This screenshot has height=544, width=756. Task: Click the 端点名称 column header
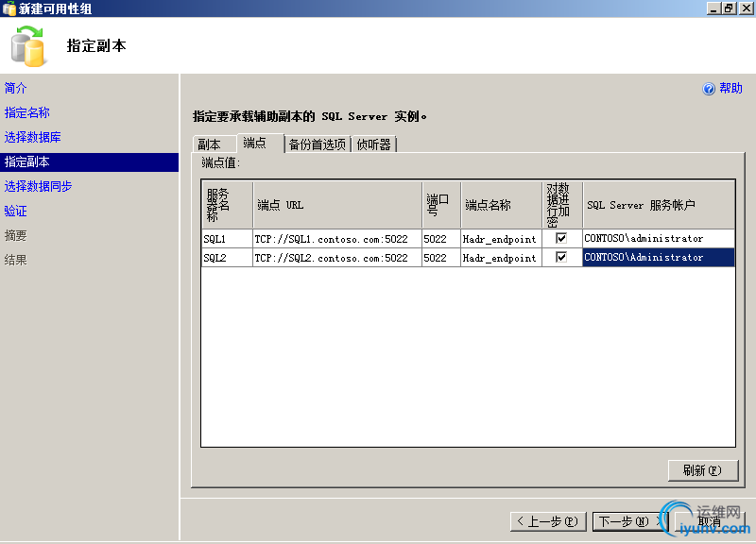pos(502,204)
